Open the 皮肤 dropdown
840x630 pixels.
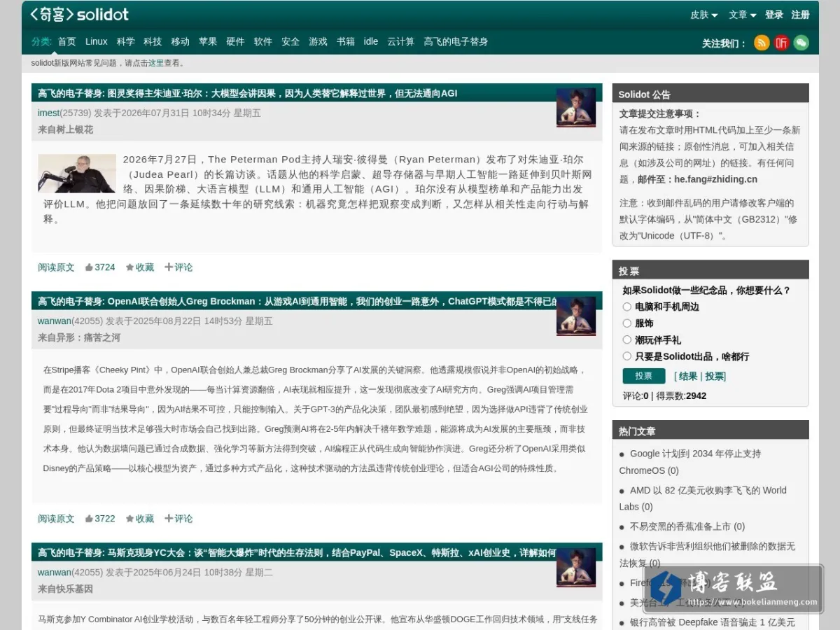[704, 15]
